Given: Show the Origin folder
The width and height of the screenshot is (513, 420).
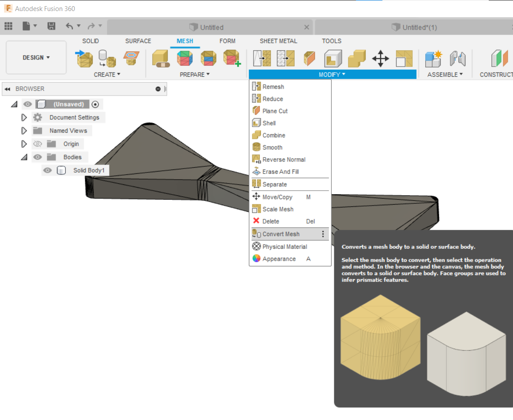Looking at the screenshot, I should (x=37, y=143).
